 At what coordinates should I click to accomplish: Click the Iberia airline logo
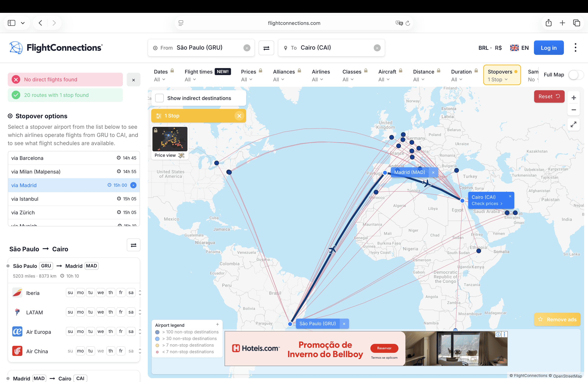17,293
